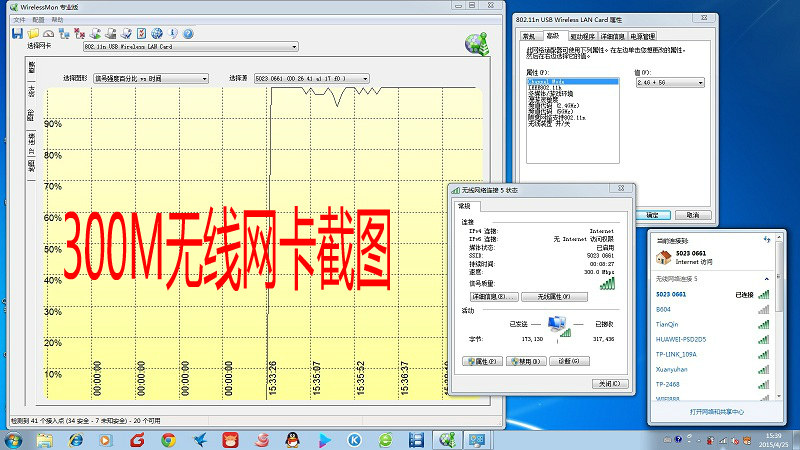Open Windows Explorer from the taskbar

tap(45, 440)
